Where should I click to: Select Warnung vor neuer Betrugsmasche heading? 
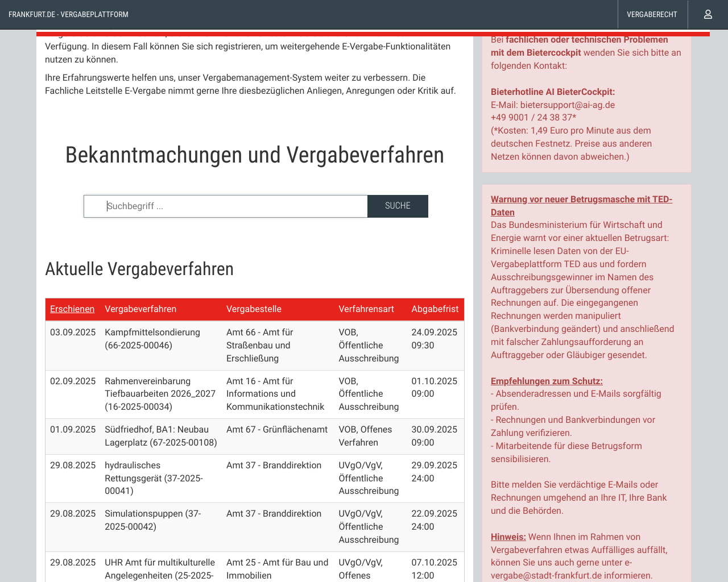(581, 206)
